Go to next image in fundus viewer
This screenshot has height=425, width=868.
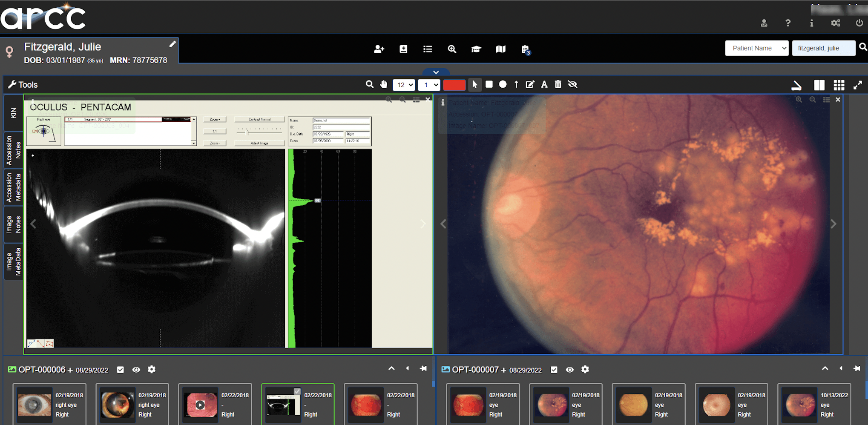coord(833,224)
